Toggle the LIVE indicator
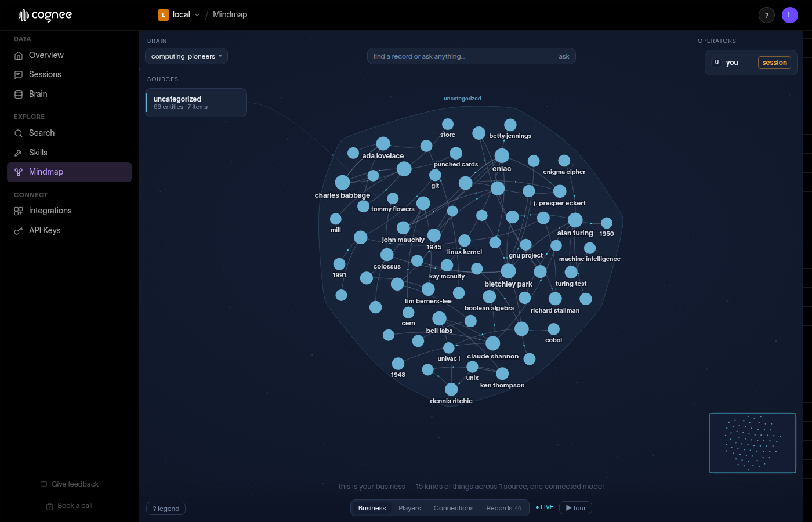 545,507
